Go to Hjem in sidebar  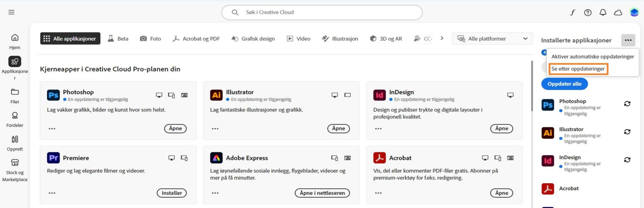click(x=15, y=42)
